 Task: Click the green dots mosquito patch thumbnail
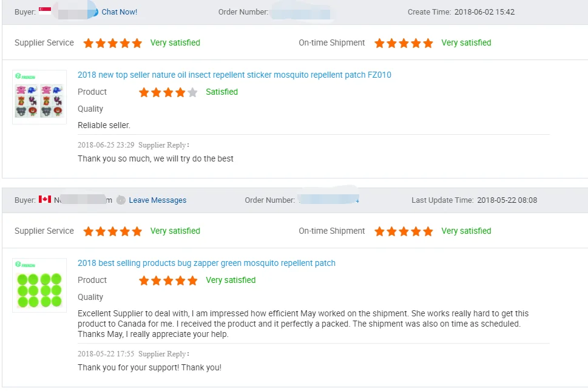pyautogui.click(x=39, y=286)
